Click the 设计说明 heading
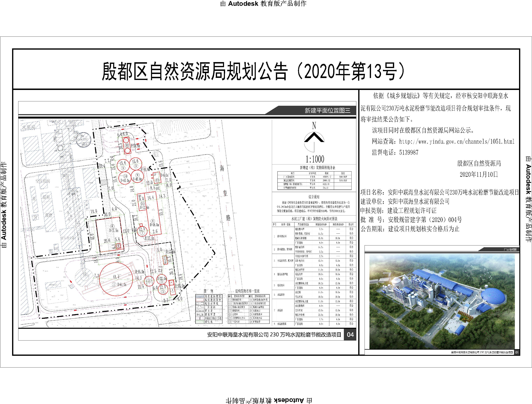The height and width of the screenshot is (404, 532). click(x=314, y=197)
